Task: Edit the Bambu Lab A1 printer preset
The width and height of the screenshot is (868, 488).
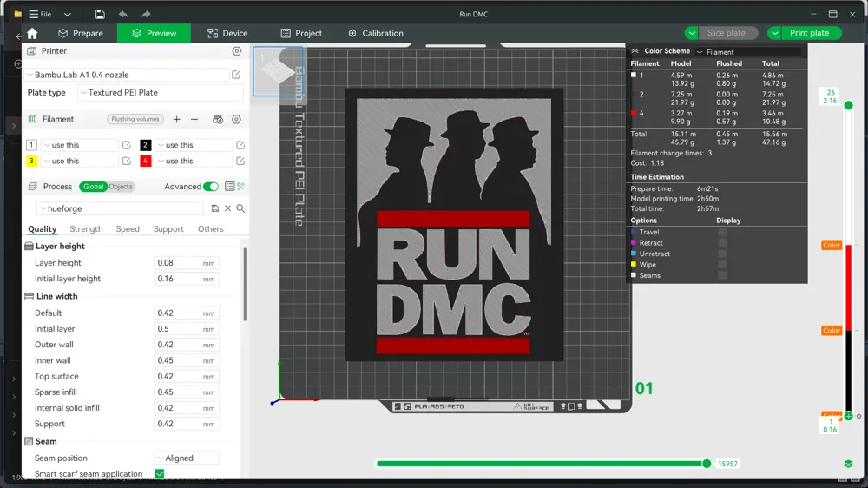Action: [236, 75]
